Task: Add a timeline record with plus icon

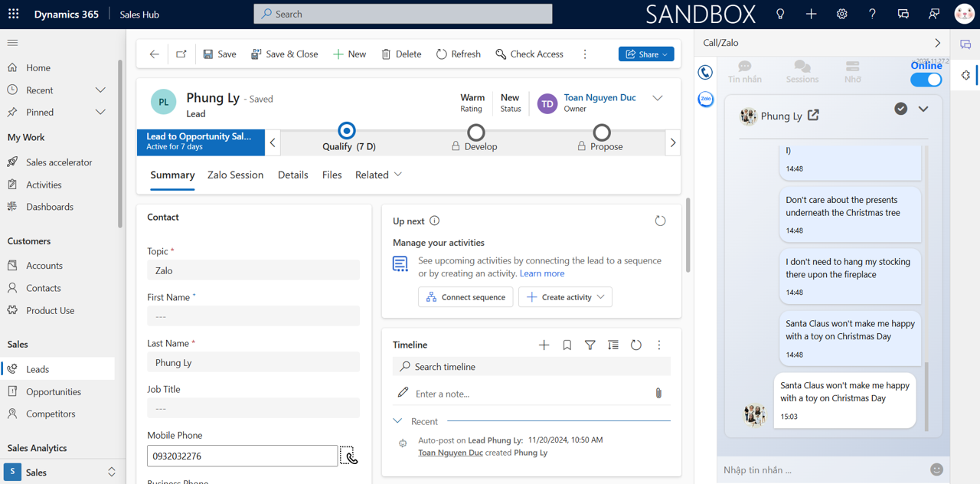Action: tap(544, 345)
